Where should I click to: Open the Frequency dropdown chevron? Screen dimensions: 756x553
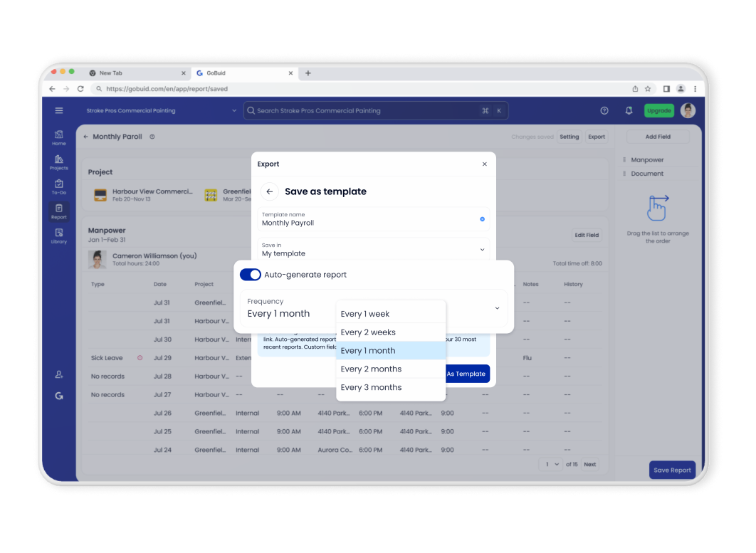pos(498,308)
